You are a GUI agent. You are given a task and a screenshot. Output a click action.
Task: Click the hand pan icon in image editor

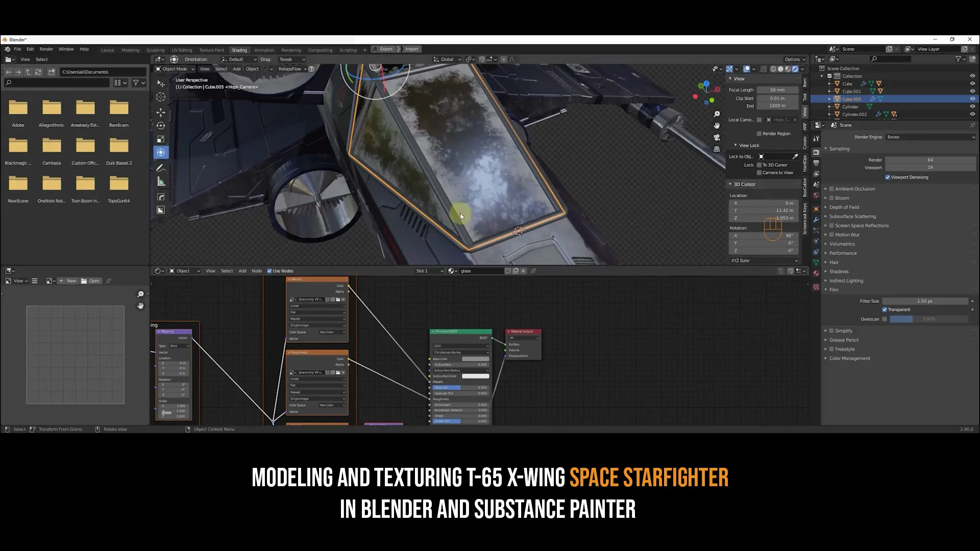140,306
